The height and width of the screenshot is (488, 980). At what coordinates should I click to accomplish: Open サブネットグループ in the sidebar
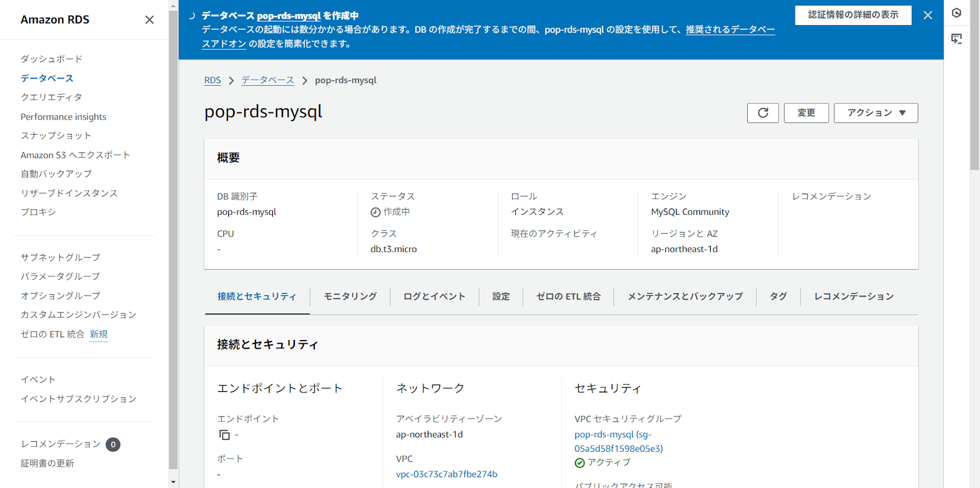(60, 257)
